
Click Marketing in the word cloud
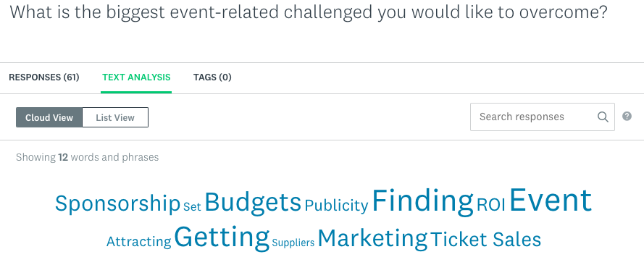[x=372, y=239]
